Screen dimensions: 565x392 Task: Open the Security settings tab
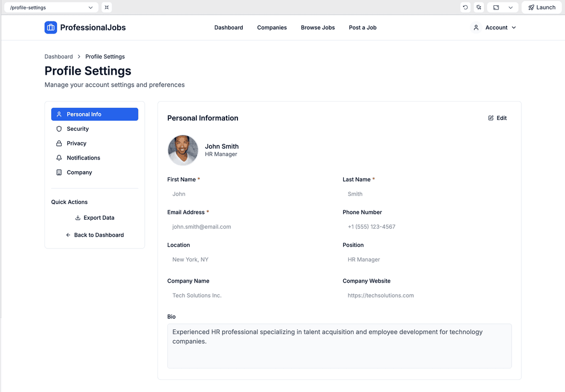(x=77, y=129)
